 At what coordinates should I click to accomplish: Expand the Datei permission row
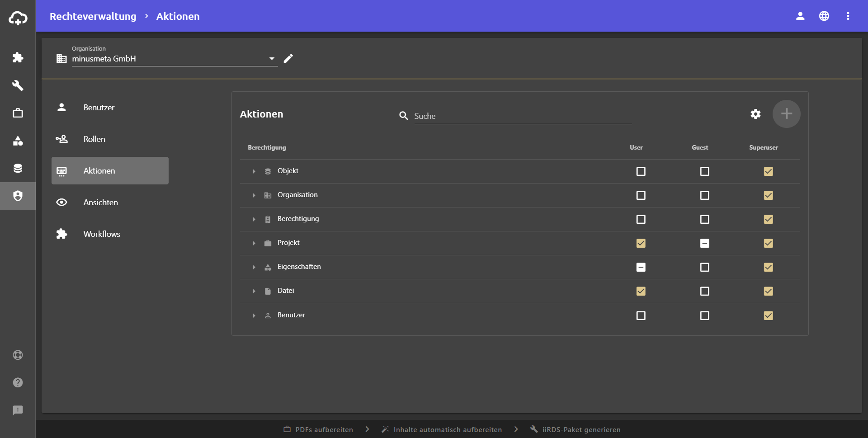tap(254, 291)
